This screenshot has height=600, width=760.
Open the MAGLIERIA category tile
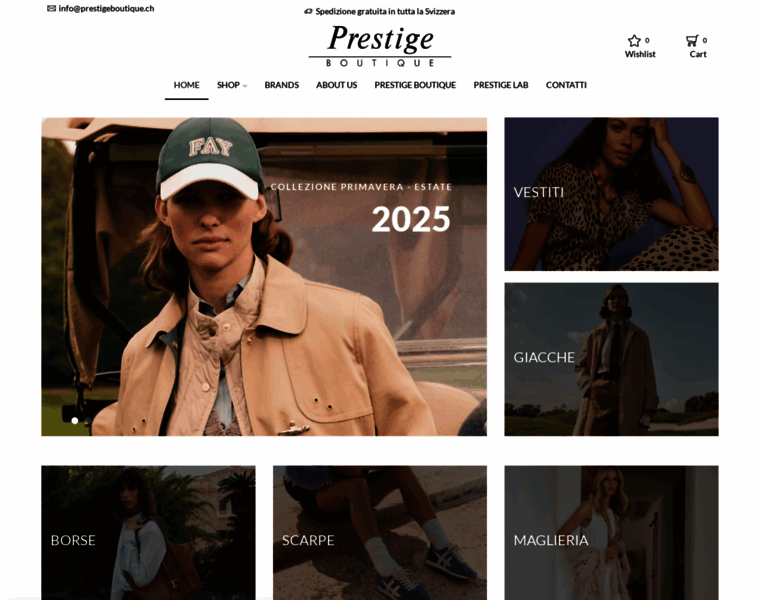(611, 533)
